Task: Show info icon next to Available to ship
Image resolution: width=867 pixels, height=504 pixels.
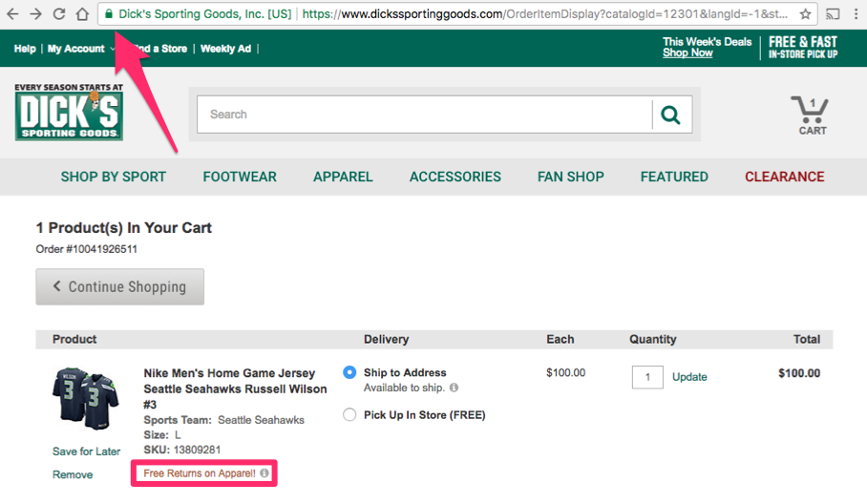Action: pyautogui.click(x=454, y=388)
